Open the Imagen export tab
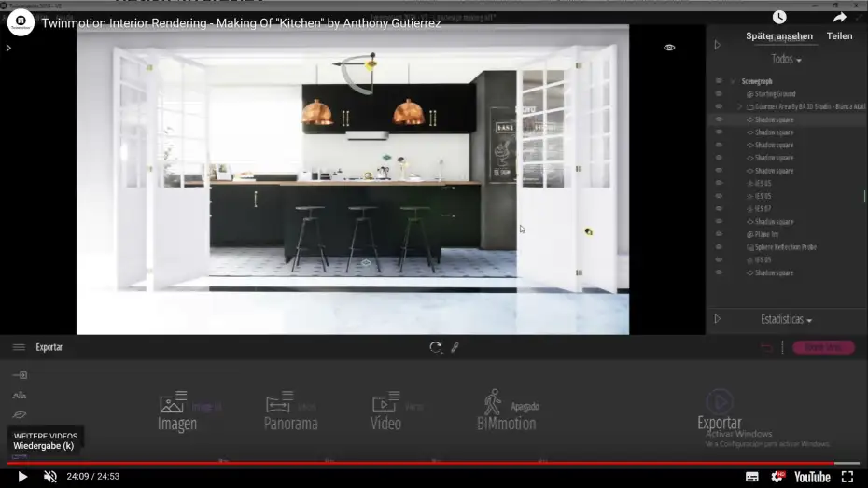 (x=177, y=424)
